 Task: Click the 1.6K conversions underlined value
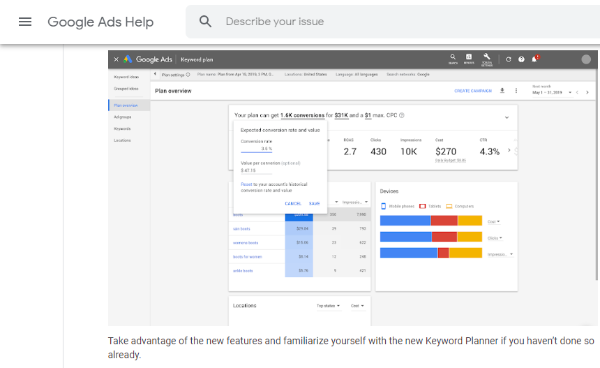302,115
